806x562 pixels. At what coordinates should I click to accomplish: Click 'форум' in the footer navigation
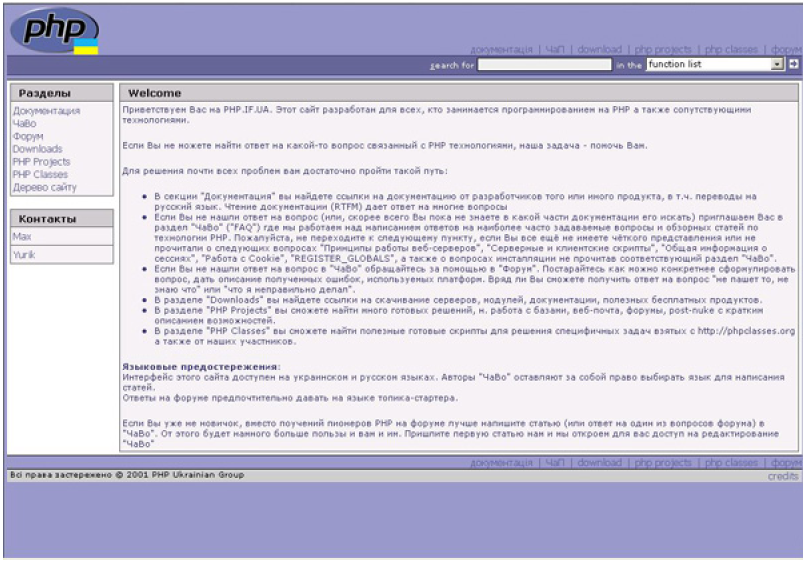[786, 463]
